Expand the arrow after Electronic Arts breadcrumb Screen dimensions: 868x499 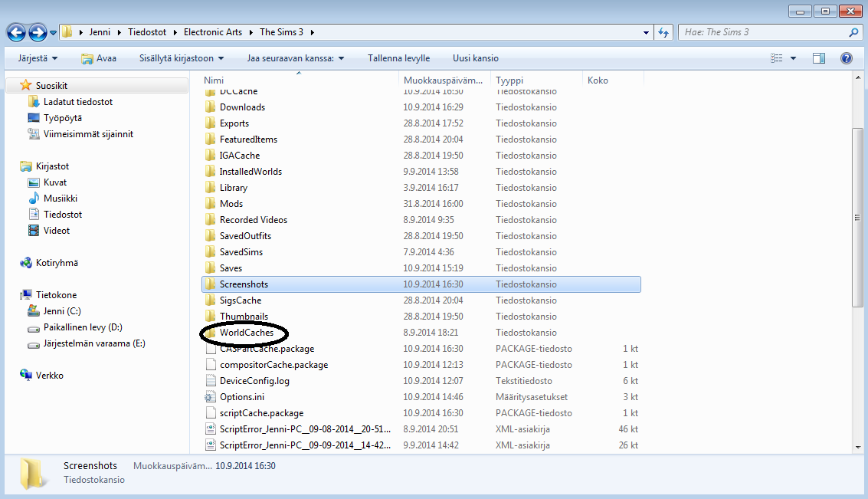pos(251,32)
